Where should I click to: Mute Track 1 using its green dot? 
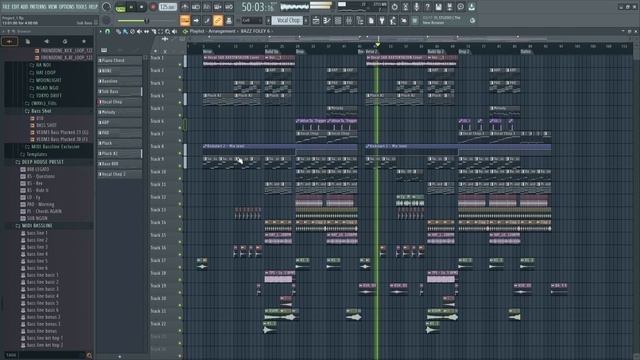click(x=180, y=64)
